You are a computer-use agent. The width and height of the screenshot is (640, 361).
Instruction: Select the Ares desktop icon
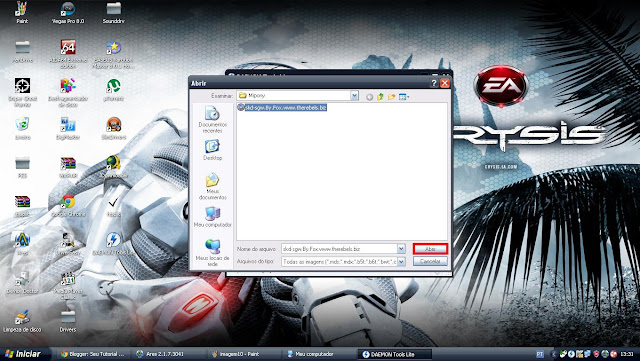coord(22,244)
